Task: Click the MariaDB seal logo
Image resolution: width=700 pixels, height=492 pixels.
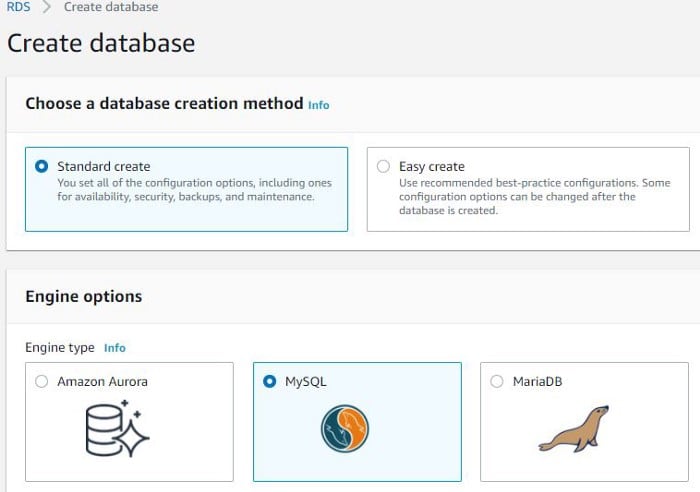Action: 574,429
